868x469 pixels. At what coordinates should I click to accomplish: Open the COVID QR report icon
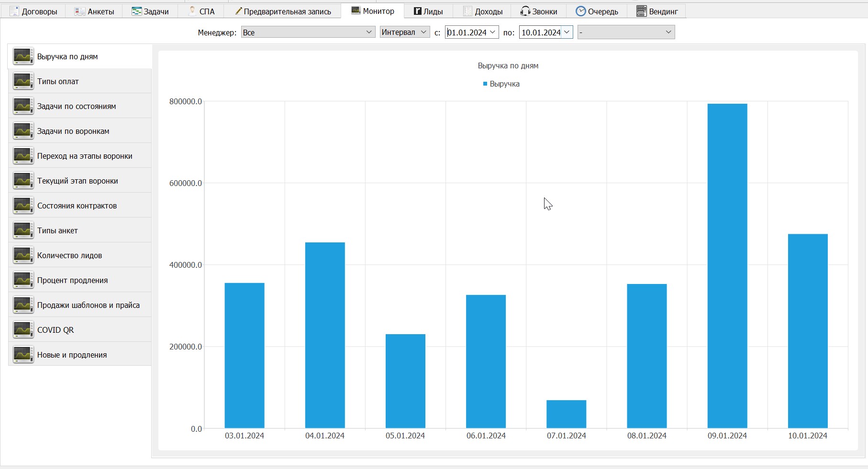point(23,330)
